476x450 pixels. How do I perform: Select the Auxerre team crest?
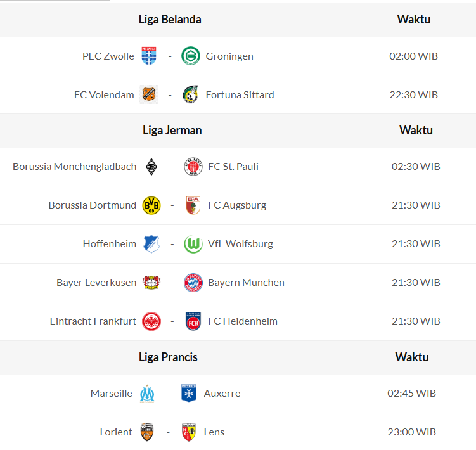click(188, 394)
